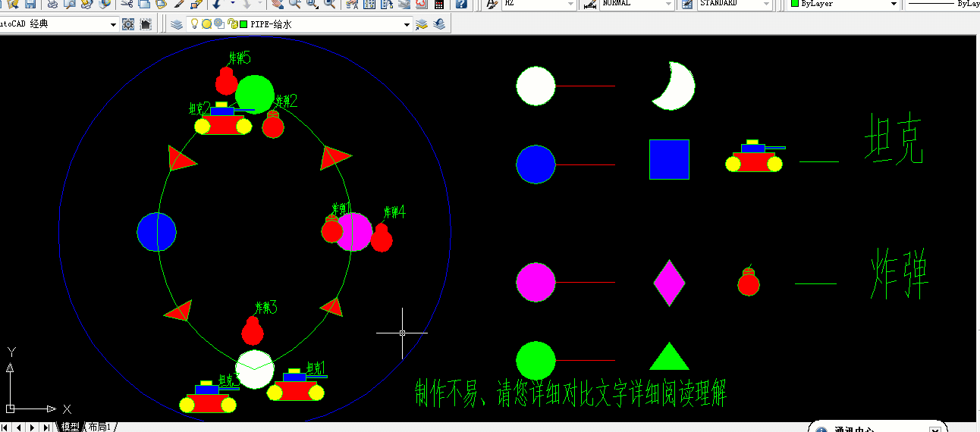Screen dimensions: 980x432
Task: Open the Layer Properties Manager icon
Action: 177,24
